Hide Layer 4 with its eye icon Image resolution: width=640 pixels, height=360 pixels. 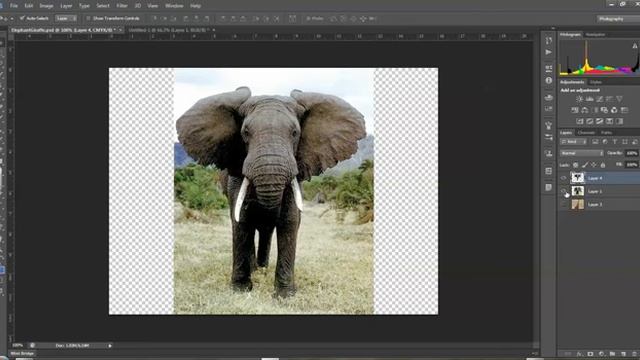pyautogui.click(x=564, y=178)
